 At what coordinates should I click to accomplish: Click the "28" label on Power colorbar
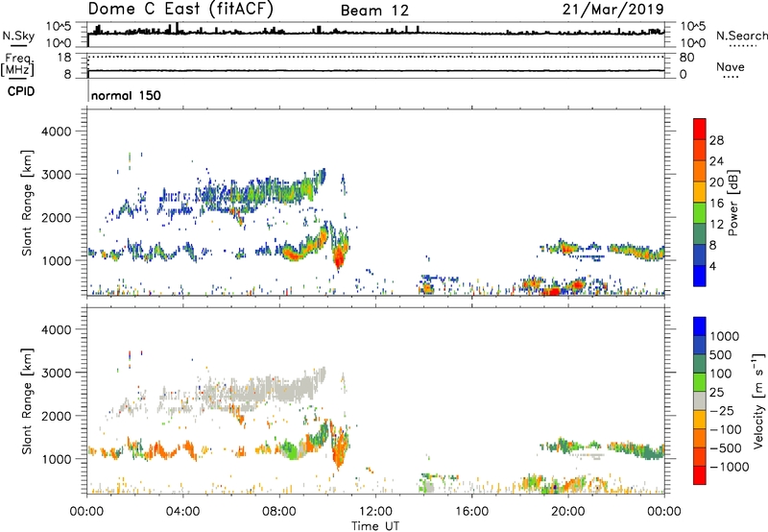[716, 140]
